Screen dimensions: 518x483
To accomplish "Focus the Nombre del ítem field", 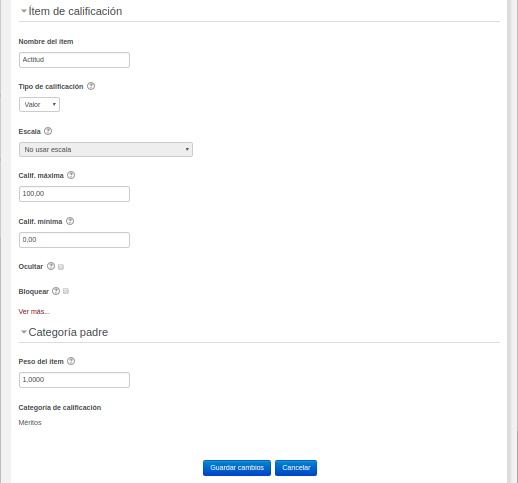I will (x=74, y=60).
